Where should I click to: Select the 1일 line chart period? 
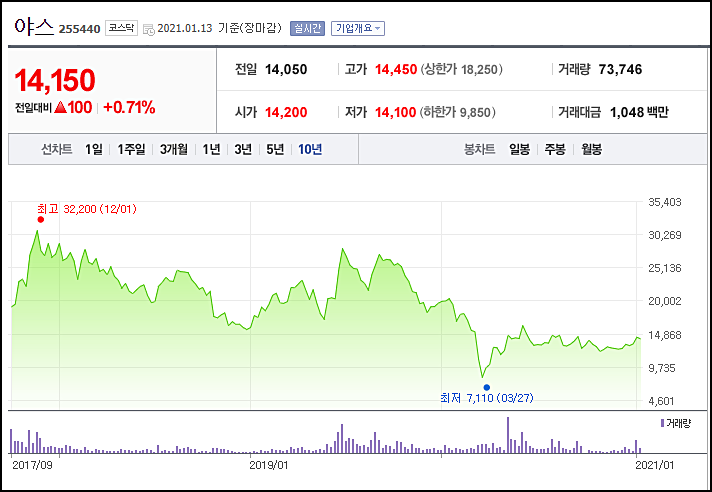(x=94, y=149)
